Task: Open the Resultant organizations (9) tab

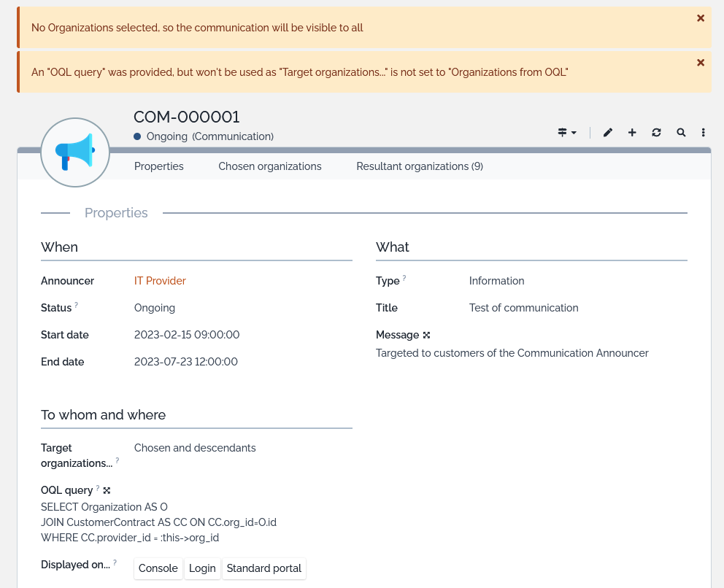Action: click(x=420, y=166)
